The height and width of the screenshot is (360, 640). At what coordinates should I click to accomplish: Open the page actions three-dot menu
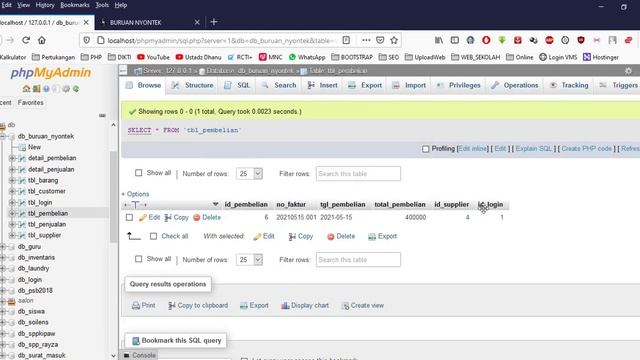pyautogui.click(x=366, y=40)
